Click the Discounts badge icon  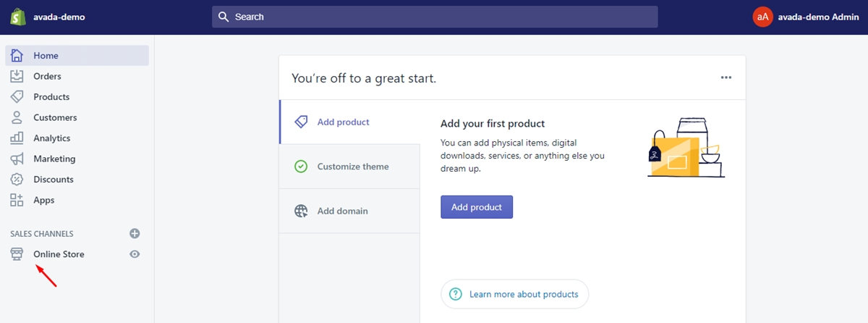[x=17, y=179]
